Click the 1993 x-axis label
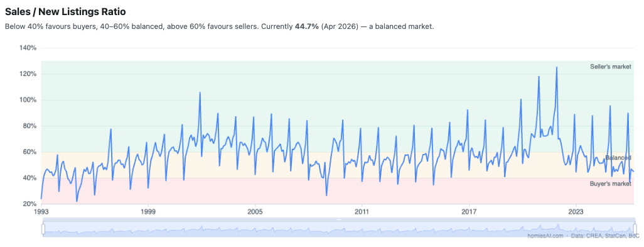 (x=41, y=211)
